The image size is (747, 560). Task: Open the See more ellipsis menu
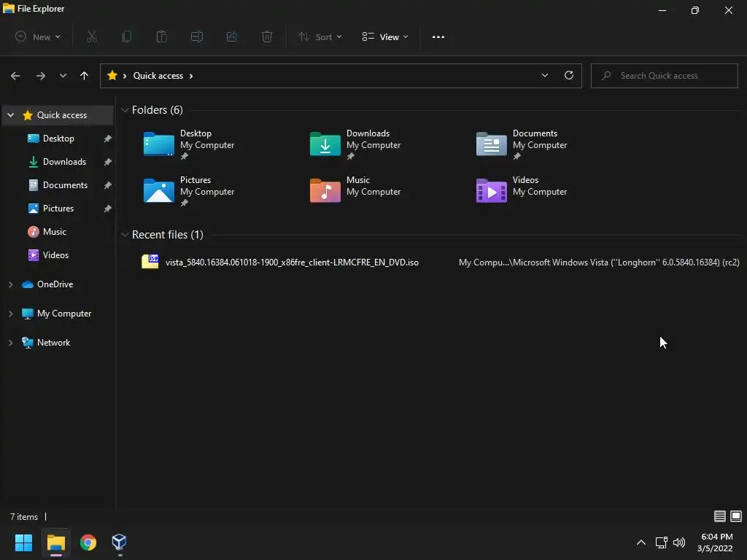click(x=438, y=36)
